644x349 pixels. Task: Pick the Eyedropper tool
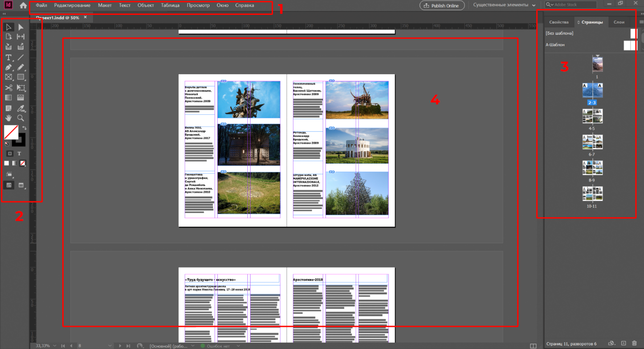coord(20,107)
